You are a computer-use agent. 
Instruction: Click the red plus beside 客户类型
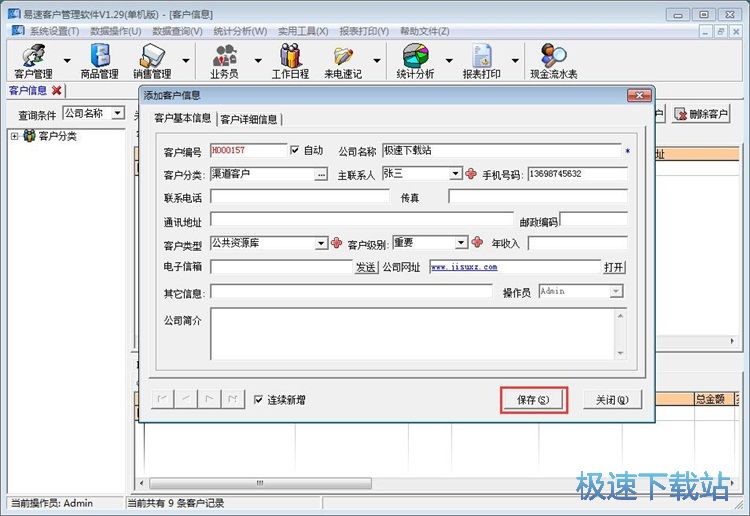(337, 243)
